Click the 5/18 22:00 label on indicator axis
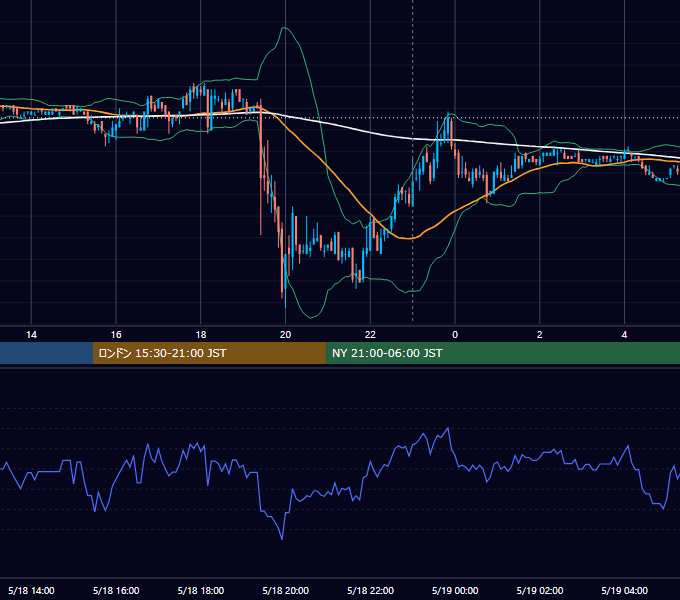 tap(370, 590)
